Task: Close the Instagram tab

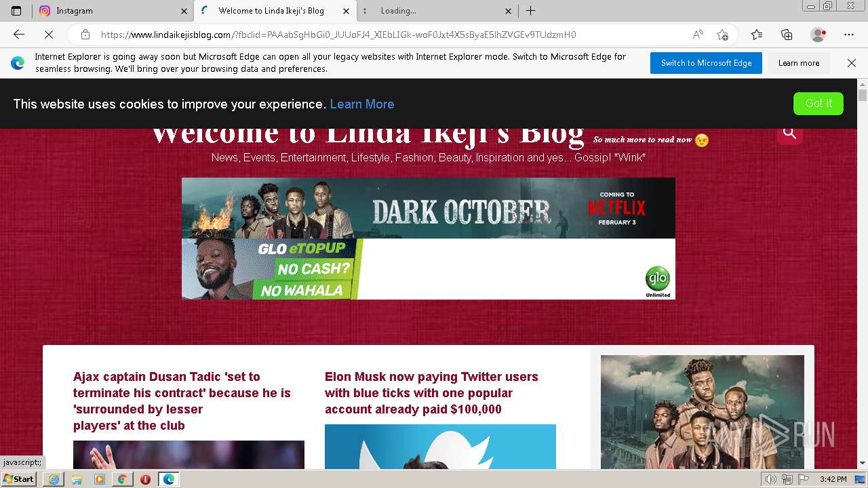Action: click(x=184, y=11)
